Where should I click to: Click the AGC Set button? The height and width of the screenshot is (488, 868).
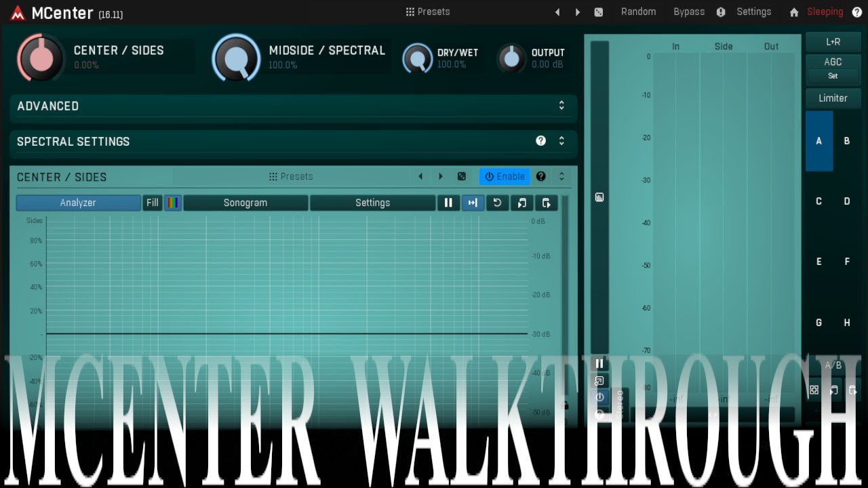[833, 76]
